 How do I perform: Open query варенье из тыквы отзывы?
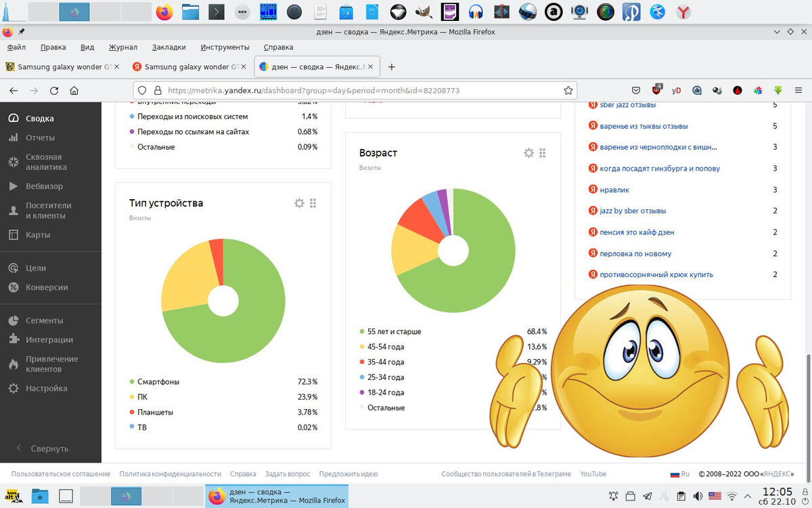(644, 126)
